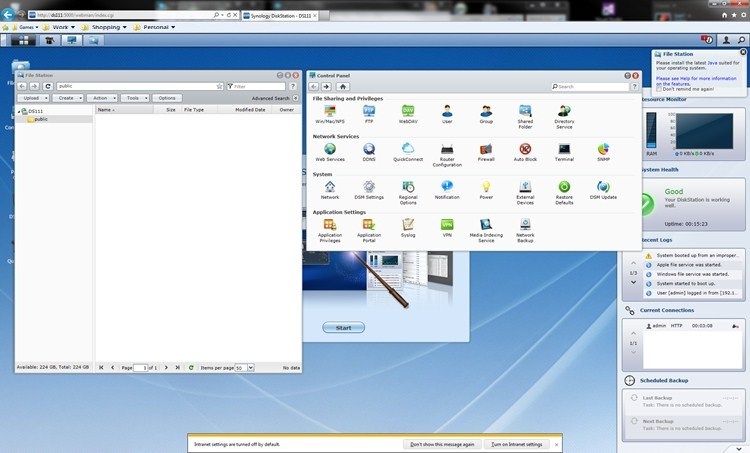Open VPN settings

tap(447, 227)
